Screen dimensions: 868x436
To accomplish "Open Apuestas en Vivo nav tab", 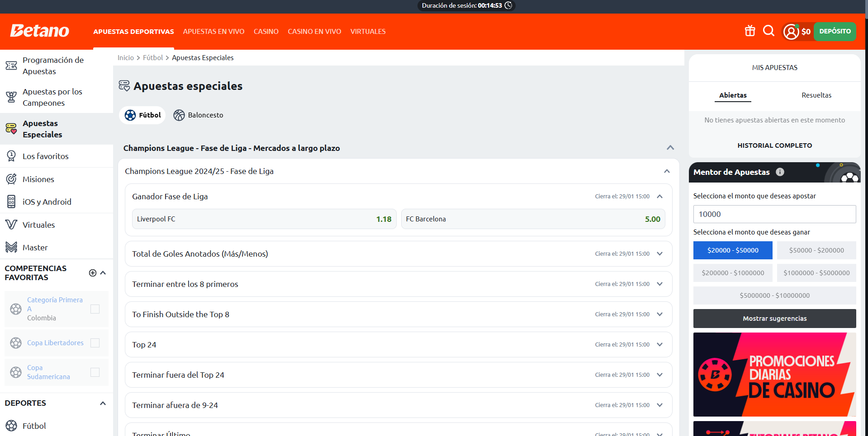I will (x=213, y=32).
